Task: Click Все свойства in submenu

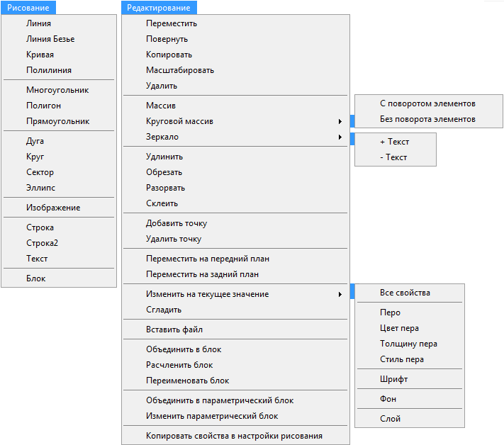Action: click(404, 293)
